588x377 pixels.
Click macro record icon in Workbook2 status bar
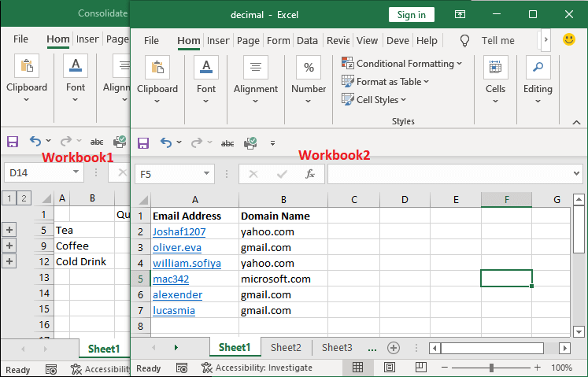tap(182, 368)
